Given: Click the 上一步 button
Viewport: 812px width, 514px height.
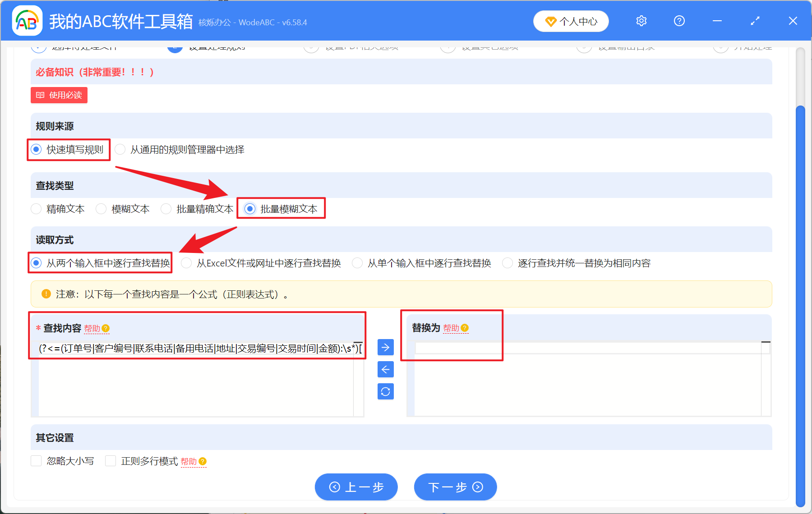Looking at the screenshot, I should (356, 487).
